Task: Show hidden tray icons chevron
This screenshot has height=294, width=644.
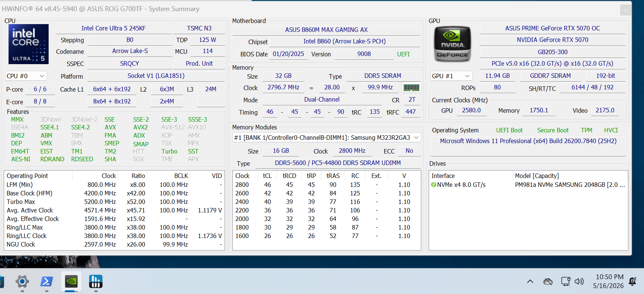Action: pyautogui.click(x=530, y=281)
